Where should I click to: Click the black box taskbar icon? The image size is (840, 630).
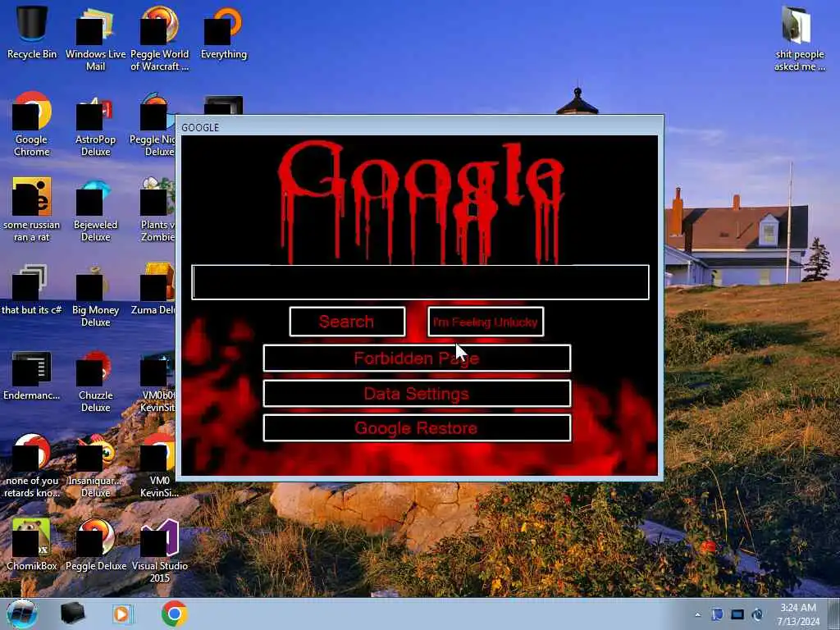click(72, 614)
